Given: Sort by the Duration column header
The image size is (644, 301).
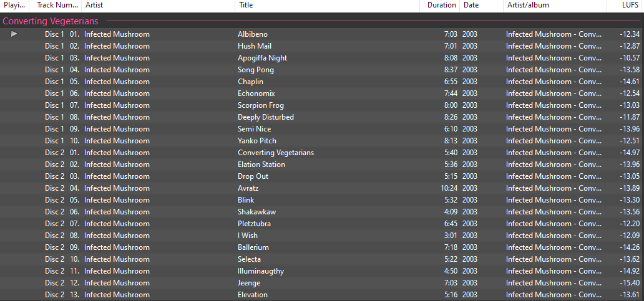Looking at the screenshot, I should pos(439,6).
